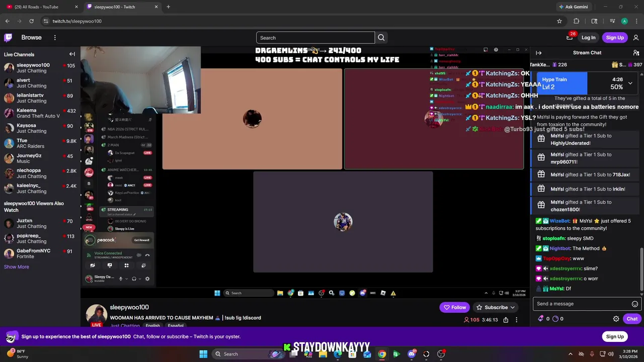
Task: Open the Windows Start menu
Action: [203, 354]
